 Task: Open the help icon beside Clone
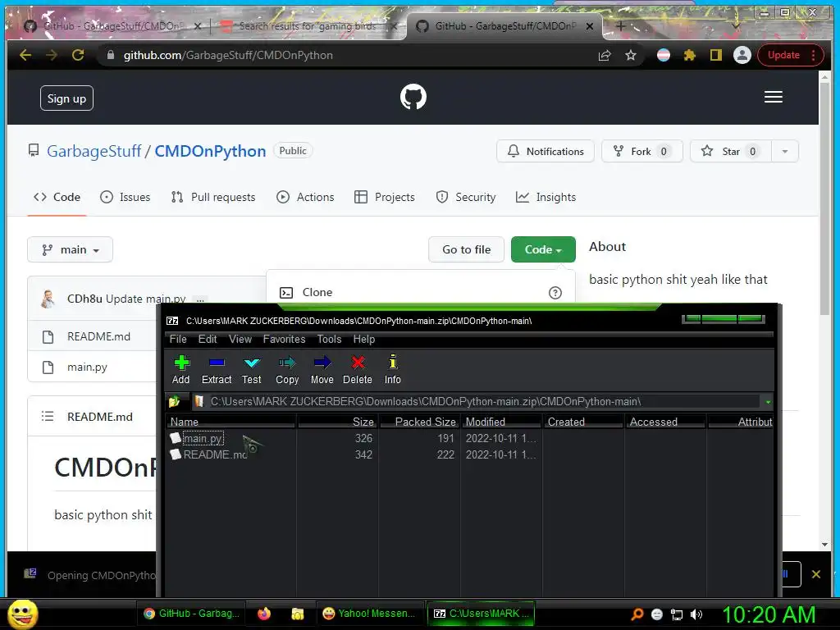tap(555, 293)
